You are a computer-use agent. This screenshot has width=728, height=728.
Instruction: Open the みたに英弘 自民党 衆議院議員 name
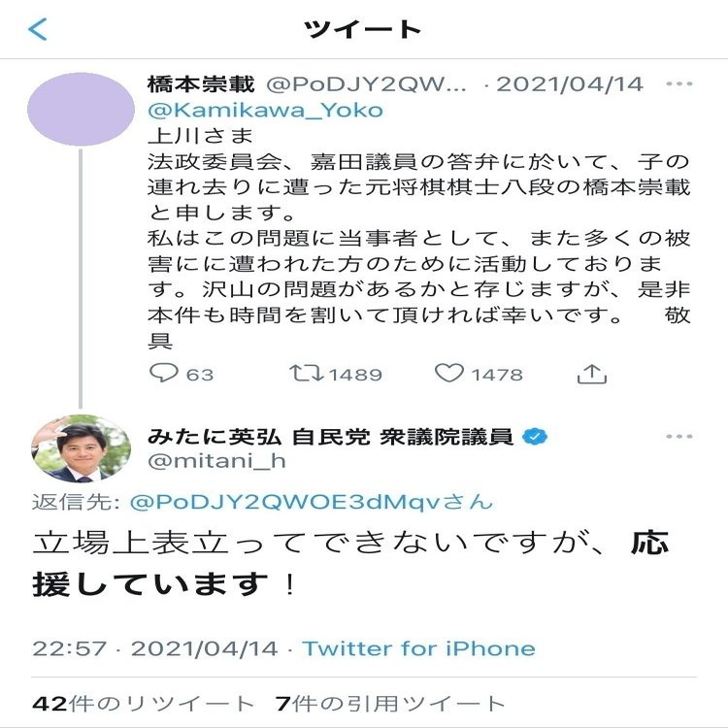point(330,437)
